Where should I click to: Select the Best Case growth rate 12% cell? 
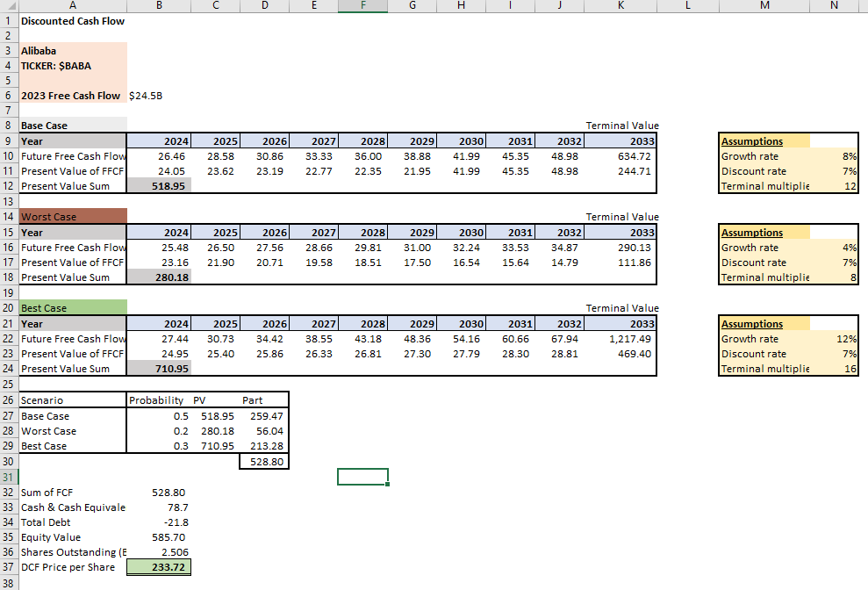click(x=835, y=339)
